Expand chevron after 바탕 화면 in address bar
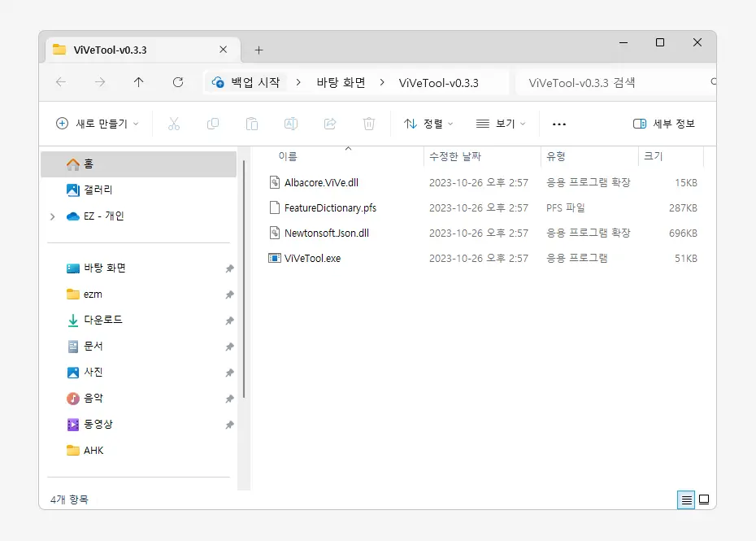This screenshot has width=756, height=541. 382,82
